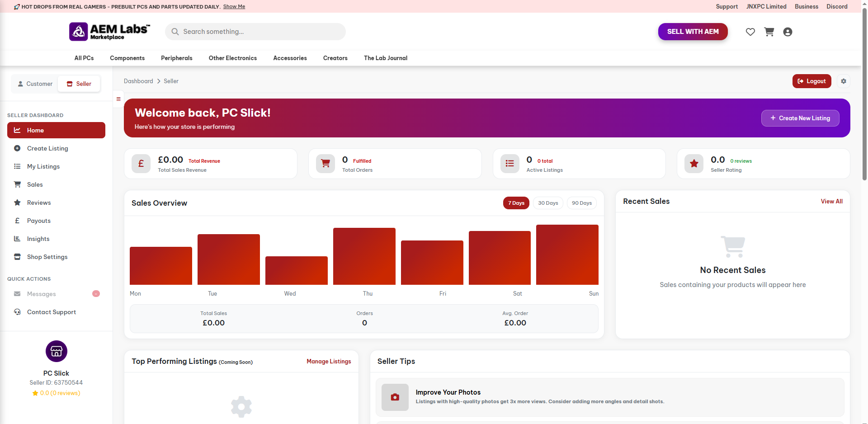Open The Lab Journal tab
Viewport: 868px width, 424px height.
click(385, 58)
